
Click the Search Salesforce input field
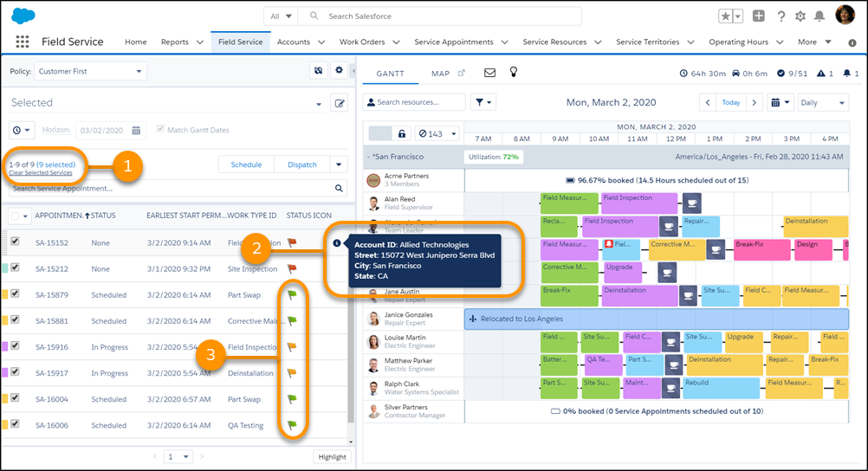point(450,16)
